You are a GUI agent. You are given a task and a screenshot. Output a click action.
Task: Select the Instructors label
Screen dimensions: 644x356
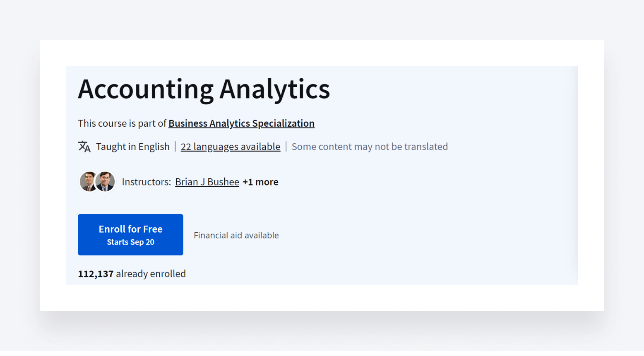[146, 182]
